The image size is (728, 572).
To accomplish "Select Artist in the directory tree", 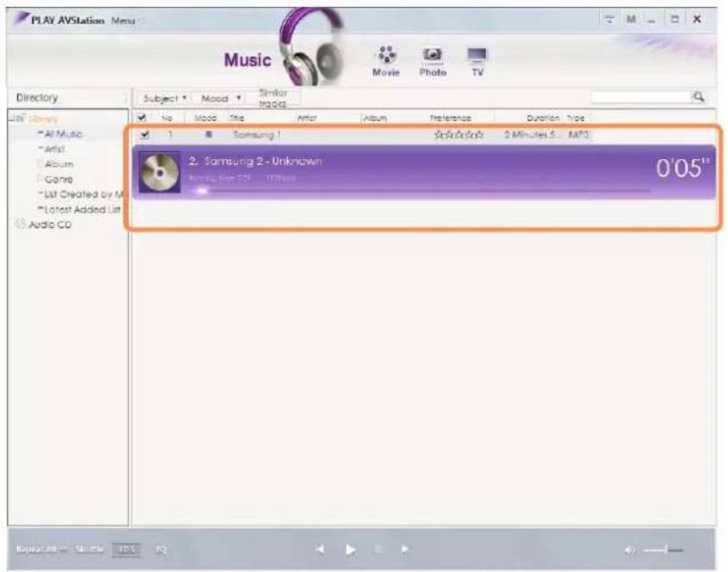I will tap(54, 149).
